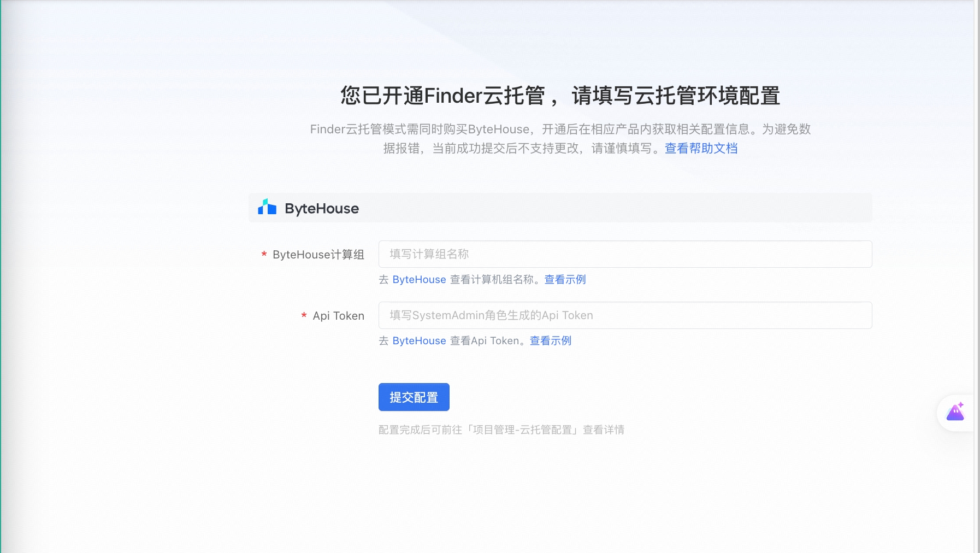Click the ByteHouse section header text
980x553 pixels.
click(x=322, y=208)
